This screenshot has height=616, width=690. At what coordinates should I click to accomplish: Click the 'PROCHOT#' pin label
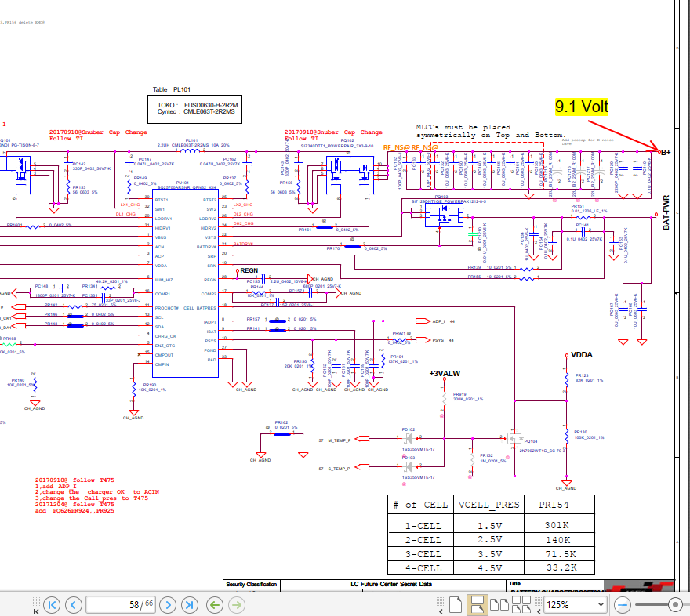point(167,308)
